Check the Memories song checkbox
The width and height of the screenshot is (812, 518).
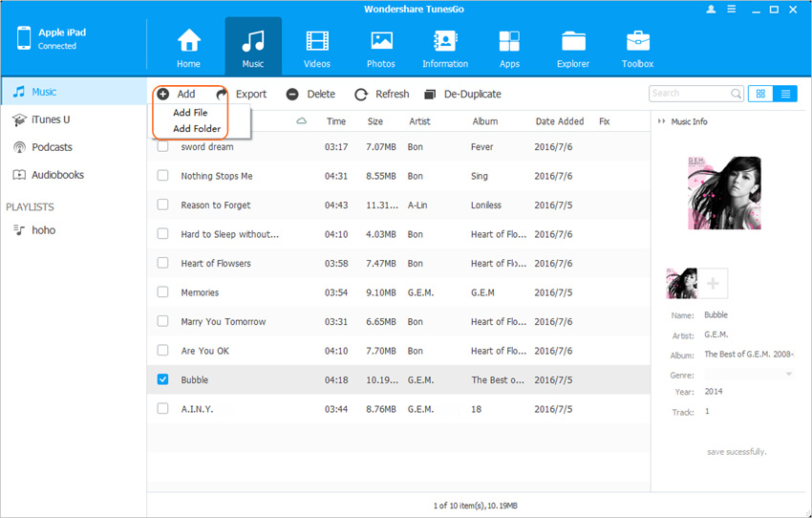pos(162,292)
